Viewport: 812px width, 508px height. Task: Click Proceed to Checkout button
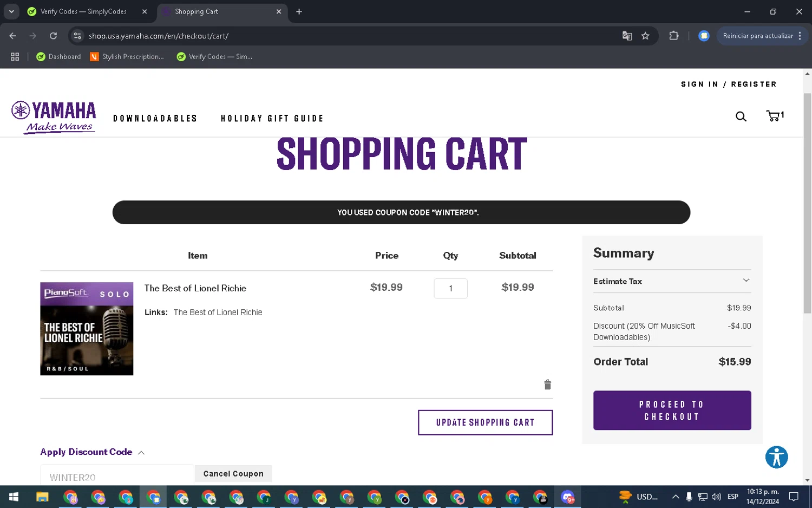click(672, 411)
